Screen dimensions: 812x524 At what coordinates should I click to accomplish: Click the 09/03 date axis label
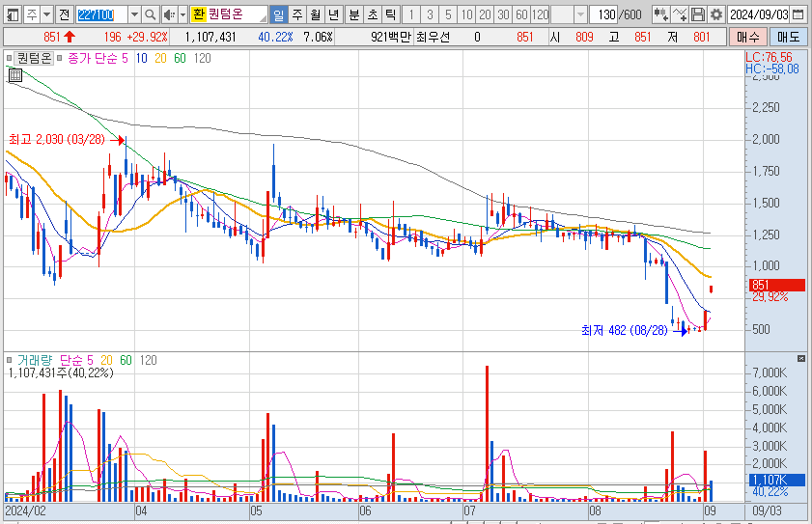[767, 511]
